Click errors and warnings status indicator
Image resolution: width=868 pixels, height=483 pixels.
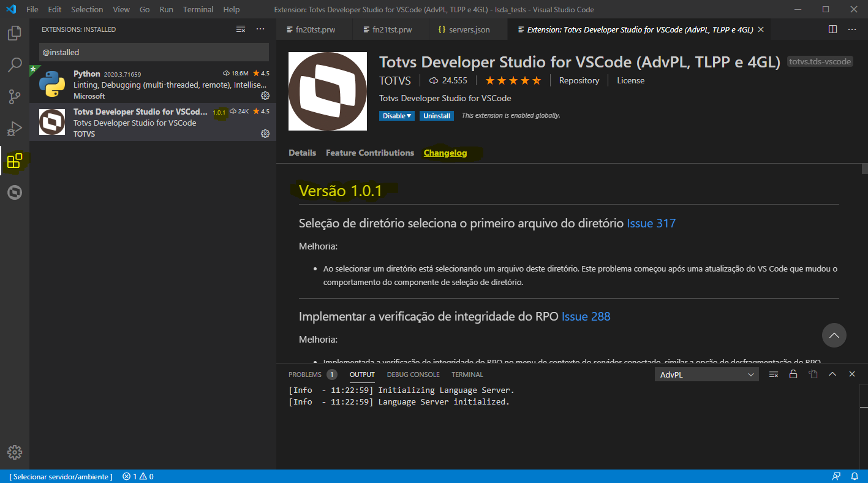[138, 476]
